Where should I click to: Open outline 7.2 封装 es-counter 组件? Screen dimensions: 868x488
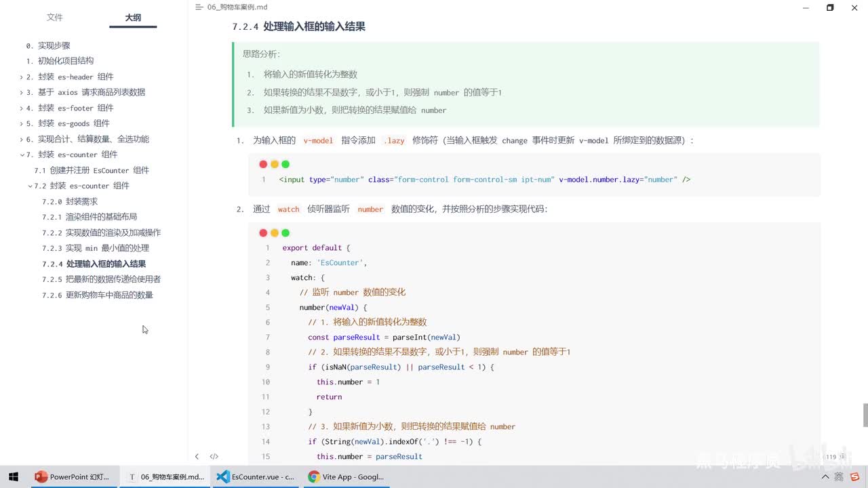tap(81, 186)
